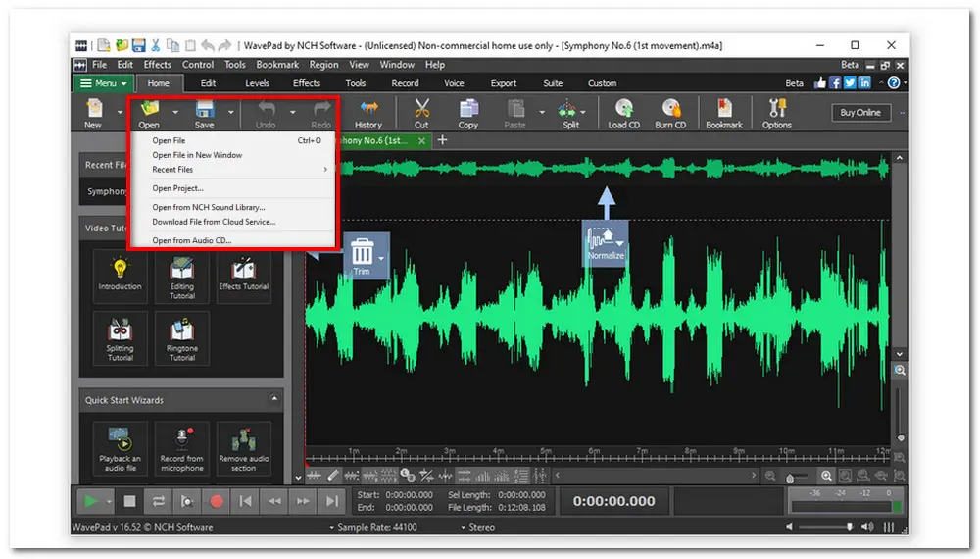Open the Region menu in menu bar
This screenshot has width=980, height=559.
[x=323, y=65]
